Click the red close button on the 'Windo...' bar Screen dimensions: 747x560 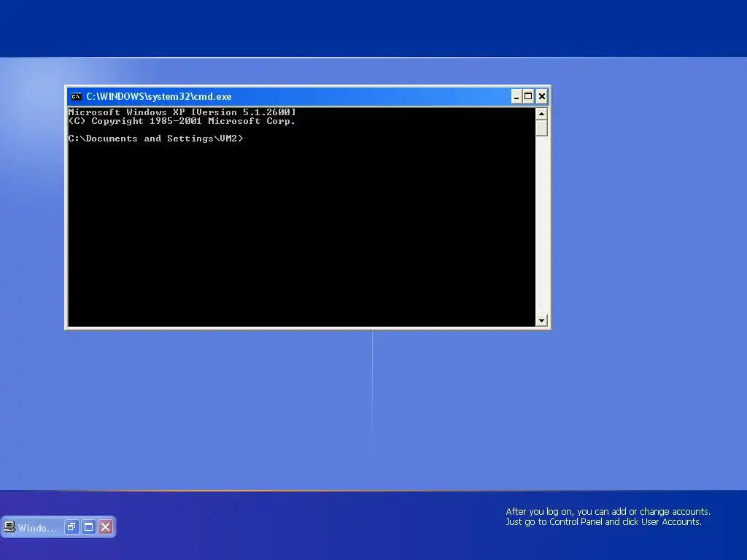tap(106, 526)
